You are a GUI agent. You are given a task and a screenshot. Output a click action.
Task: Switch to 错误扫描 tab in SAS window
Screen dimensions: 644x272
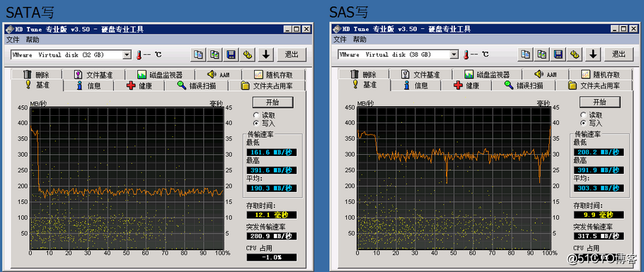click(x=523, y=85)
